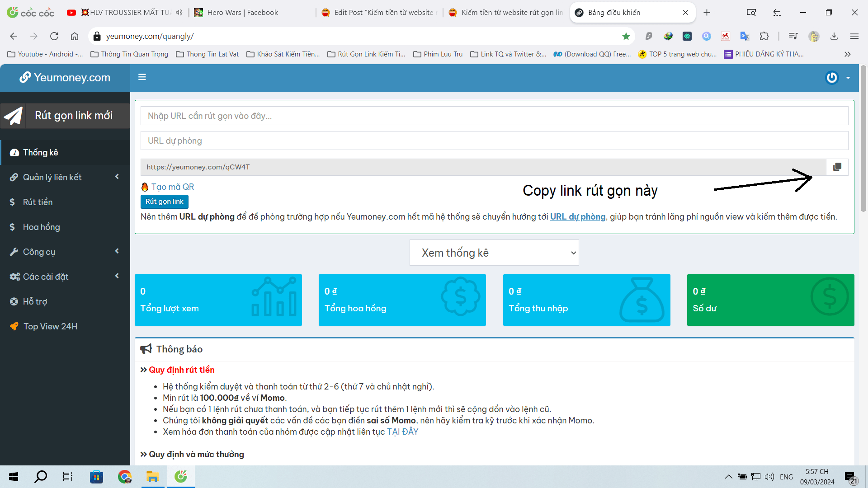Viewport: 868px width, 488px height.
Task: Switch to Edit Post tab
Action: tap(380, 13)
